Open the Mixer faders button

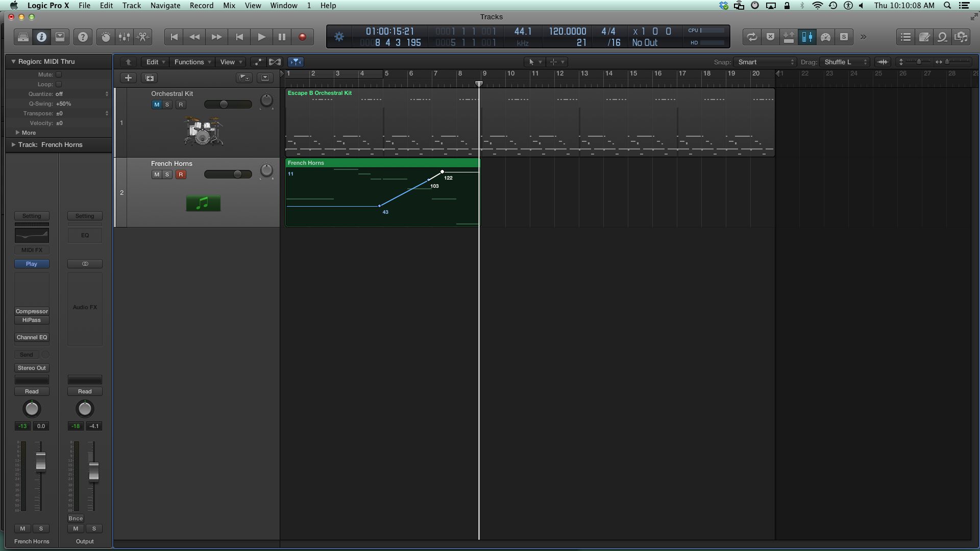click(x=124, y=37)
